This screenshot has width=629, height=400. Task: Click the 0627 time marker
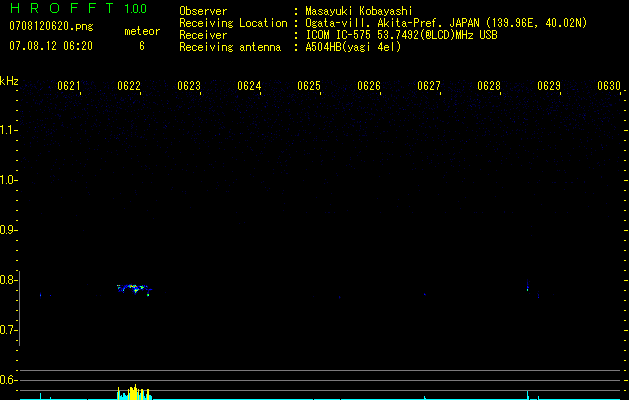click(429, 86)
